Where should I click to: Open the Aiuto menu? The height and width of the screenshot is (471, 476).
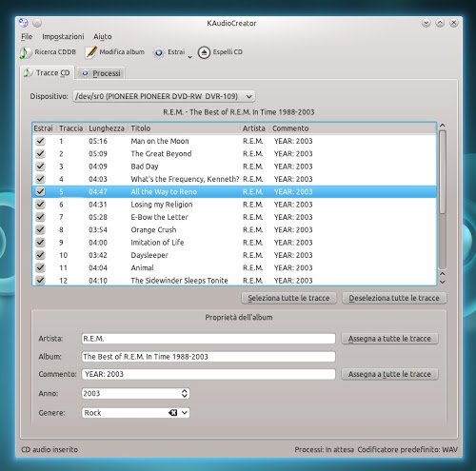(x=103, y=36)
